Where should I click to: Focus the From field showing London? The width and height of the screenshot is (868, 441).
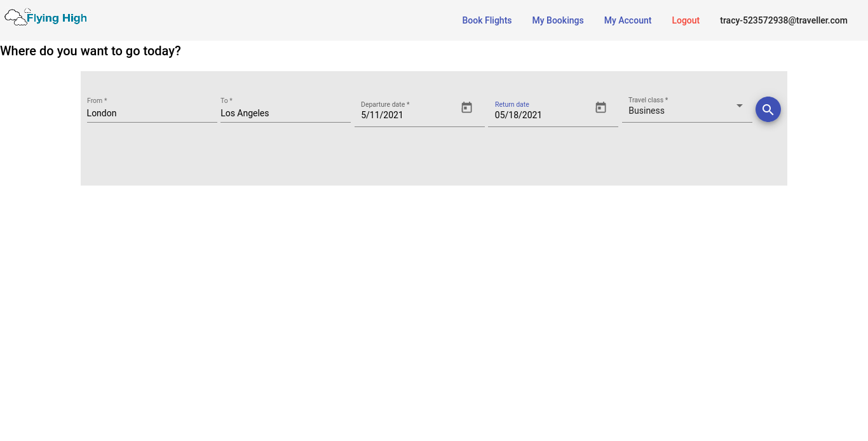tap(152, 113)
